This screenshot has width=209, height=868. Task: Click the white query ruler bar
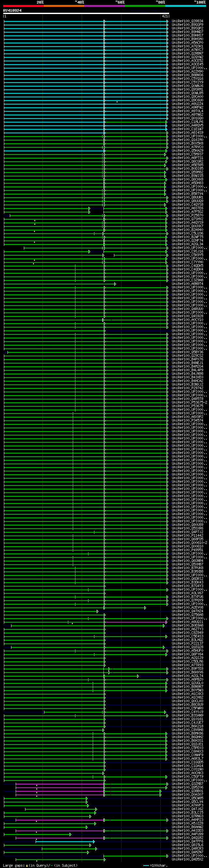(86, 13)
